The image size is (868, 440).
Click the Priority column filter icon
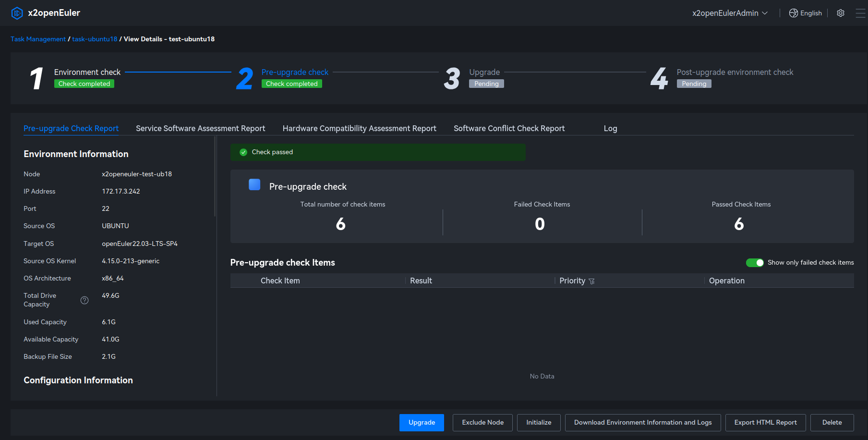click(x=591, y=281)
